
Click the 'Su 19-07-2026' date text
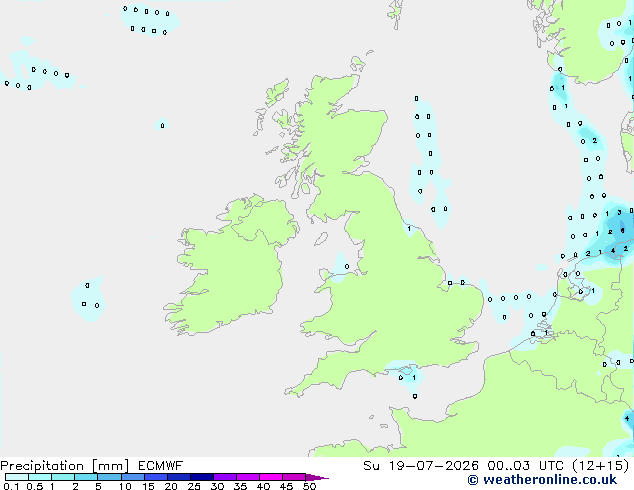(421, 466)
